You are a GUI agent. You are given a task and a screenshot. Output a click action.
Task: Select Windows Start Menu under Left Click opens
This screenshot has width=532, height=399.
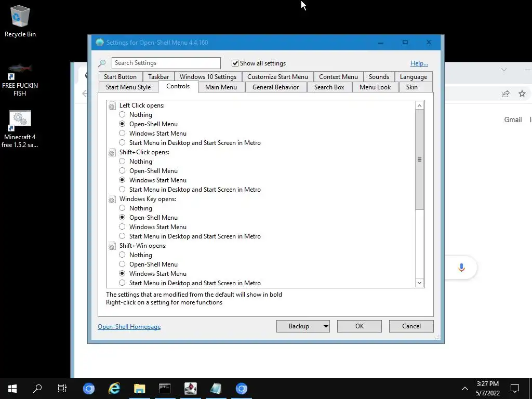click(x=122, y=134)
